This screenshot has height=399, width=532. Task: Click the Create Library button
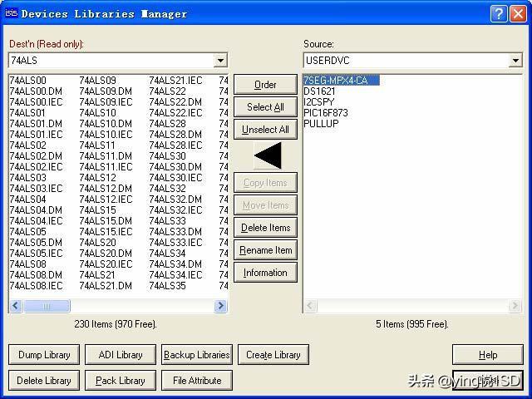coord(273,355)
